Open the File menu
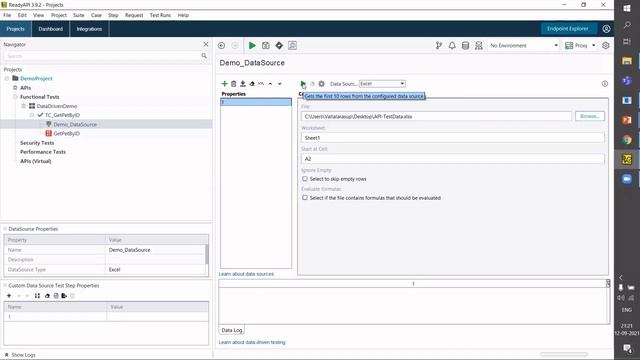 7,15
